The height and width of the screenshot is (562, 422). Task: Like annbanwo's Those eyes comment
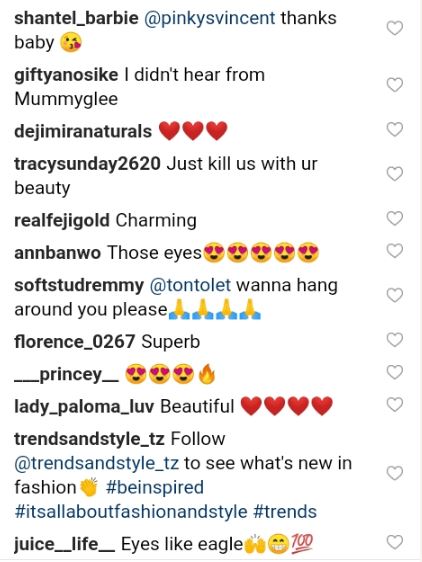[395, 251]
